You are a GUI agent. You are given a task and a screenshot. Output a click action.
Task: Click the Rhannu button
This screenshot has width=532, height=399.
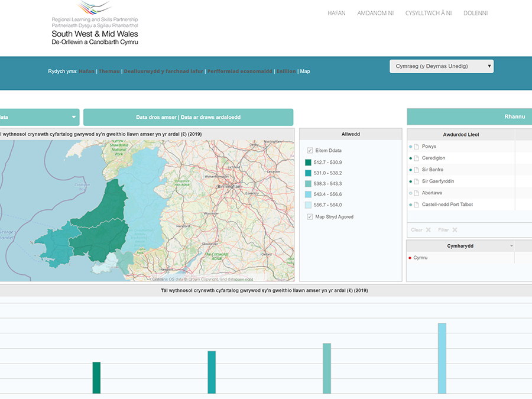coord(514,116)
